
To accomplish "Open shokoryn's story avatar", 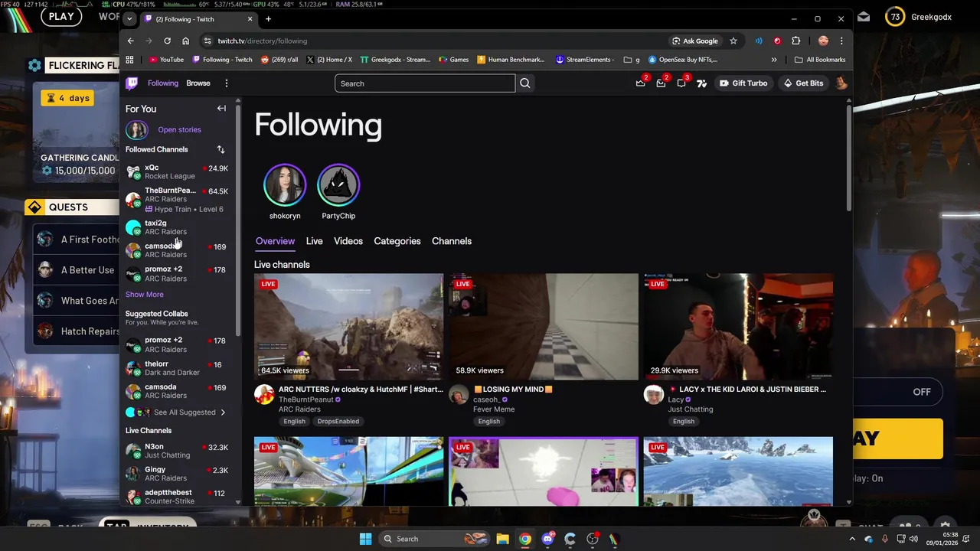I will [x=285, y=184].
